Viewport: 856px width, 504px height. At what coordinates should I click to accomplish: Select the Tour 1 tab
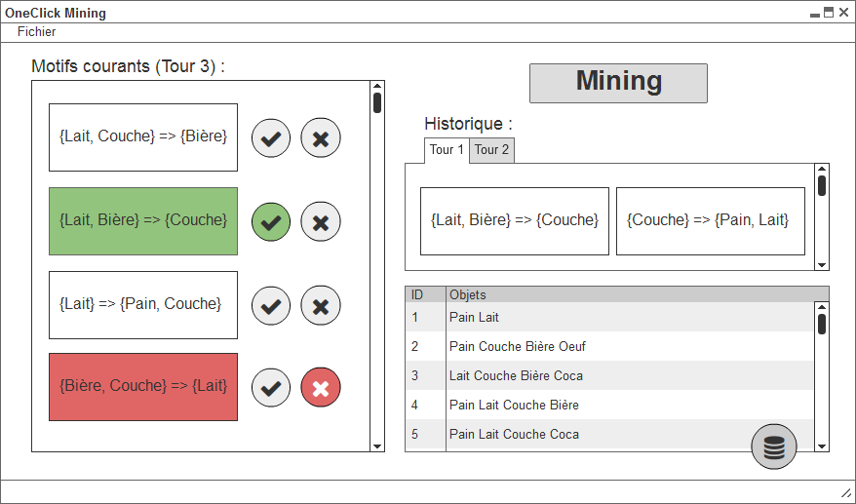[x=447, y=150]
